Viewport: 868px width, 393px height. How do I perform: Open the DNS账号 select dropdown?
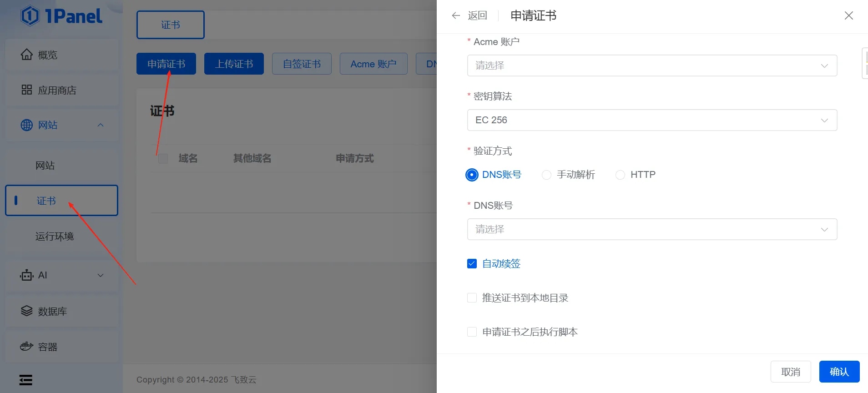pyautogui.click(x=651, y=229)
